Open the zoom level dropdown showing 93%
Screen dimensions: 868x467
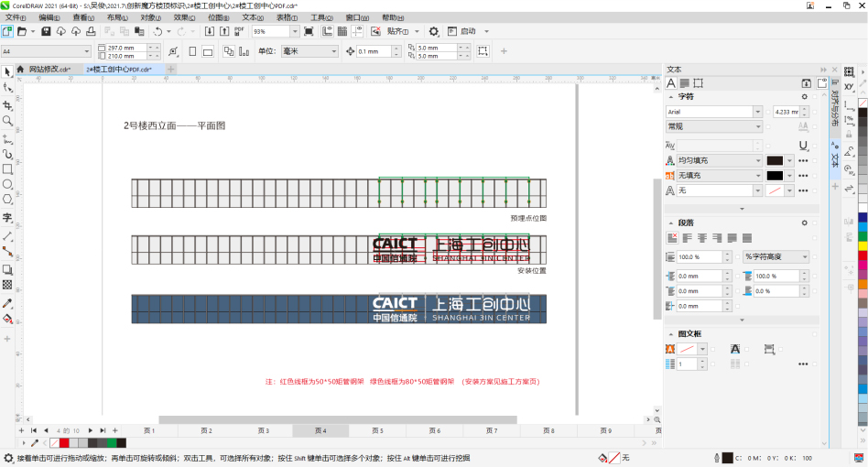pyautogui.click(x=293, y=31)
